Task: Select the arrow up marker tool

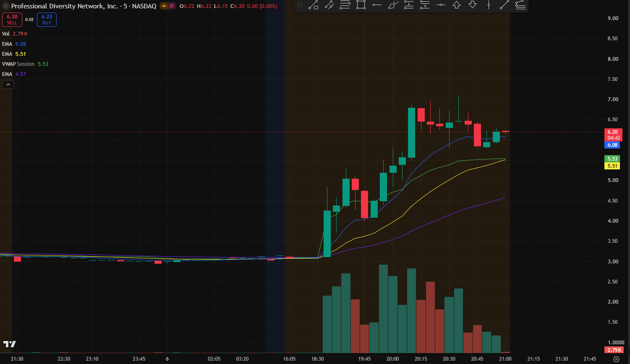Action: 457,6
